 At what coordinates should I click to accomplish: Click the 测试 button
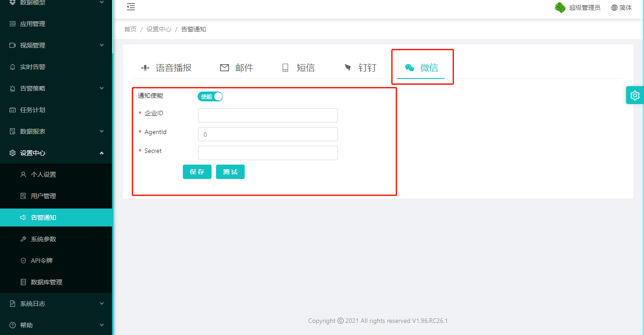click(230, 172)
